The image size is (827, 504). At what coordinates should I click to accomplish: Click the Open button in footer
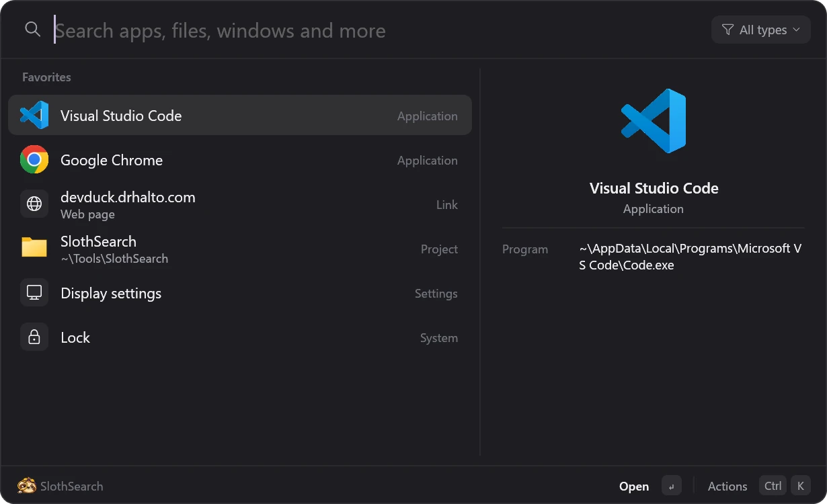point(634,486)
